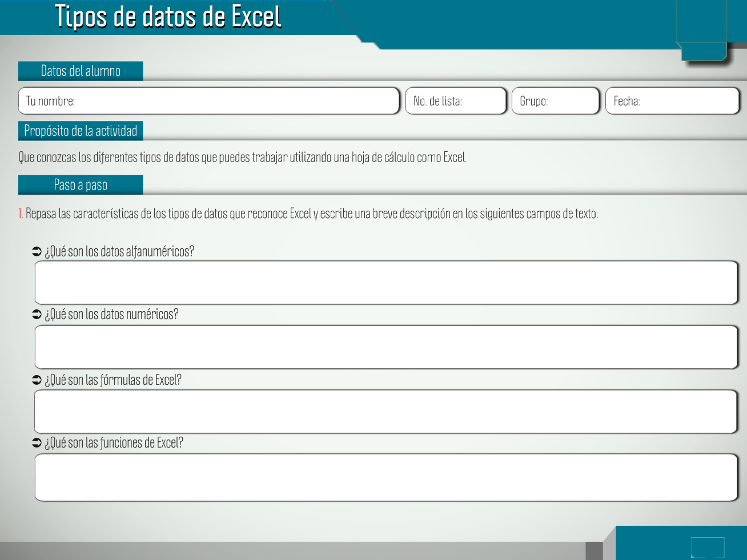
Task: Click the answer box for datos alfanuméricos
Action: pos(386,283)
